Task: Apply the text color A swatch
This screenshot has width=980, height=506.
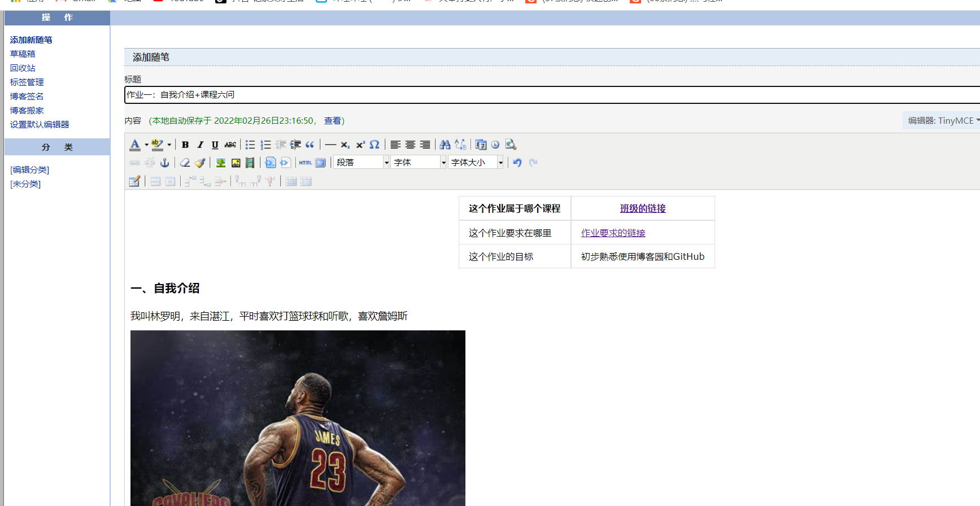Action: pyautogui.click(x=135, y=145)
